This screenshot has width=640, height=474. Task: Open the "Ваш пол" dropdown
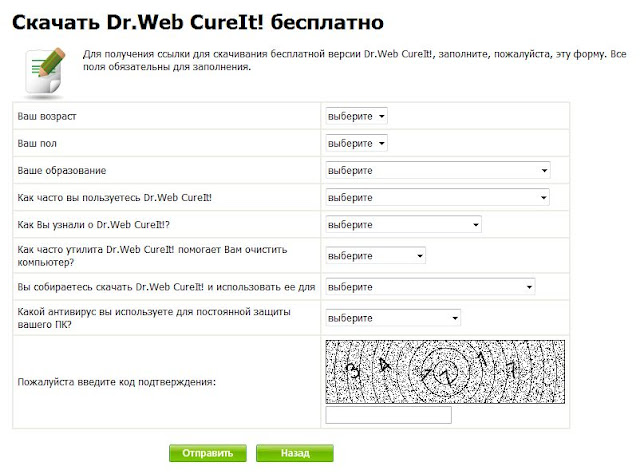tap(356, 143)
